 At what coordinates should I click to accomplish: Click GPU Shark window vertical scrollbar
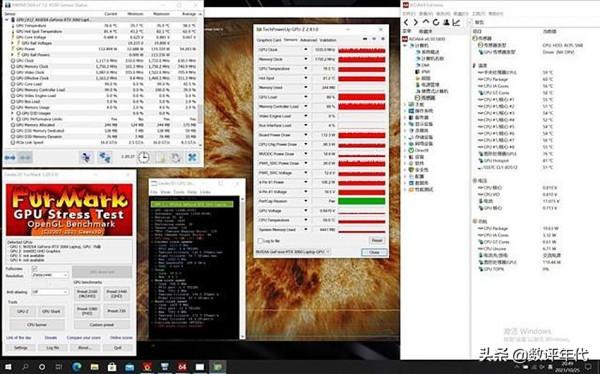pos(242,268)
